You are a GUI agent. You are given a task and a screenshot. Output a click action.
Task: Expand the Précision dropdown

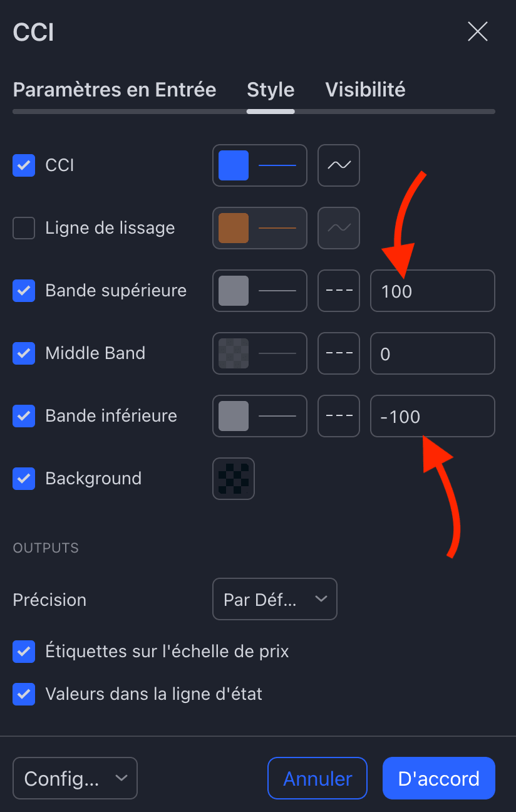tap(275, 600)
